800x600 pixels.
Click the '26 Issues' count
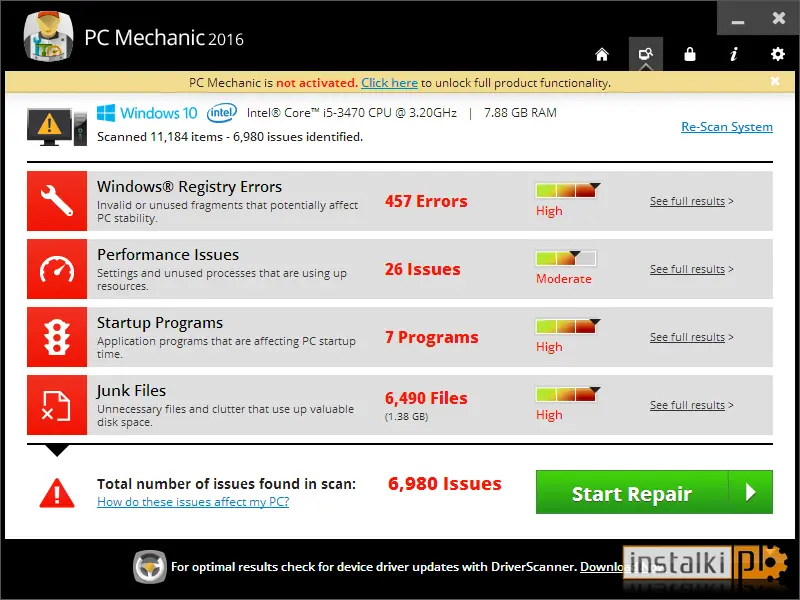[422, 269]
